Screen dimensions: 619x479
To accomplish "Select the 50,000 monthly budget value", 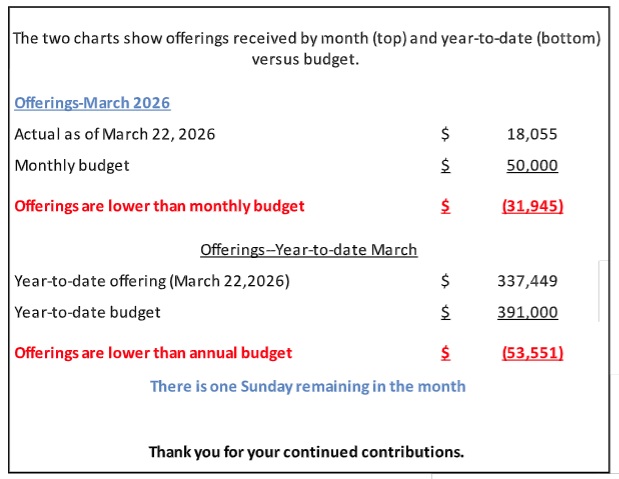I will [x=532, y=165].
